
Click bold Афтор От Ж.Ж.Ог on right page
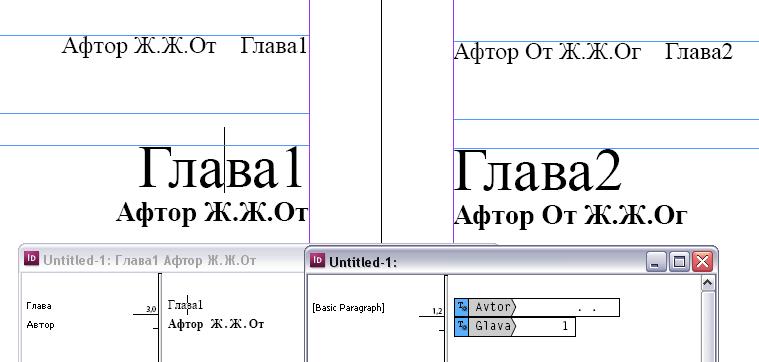point(570,216)
